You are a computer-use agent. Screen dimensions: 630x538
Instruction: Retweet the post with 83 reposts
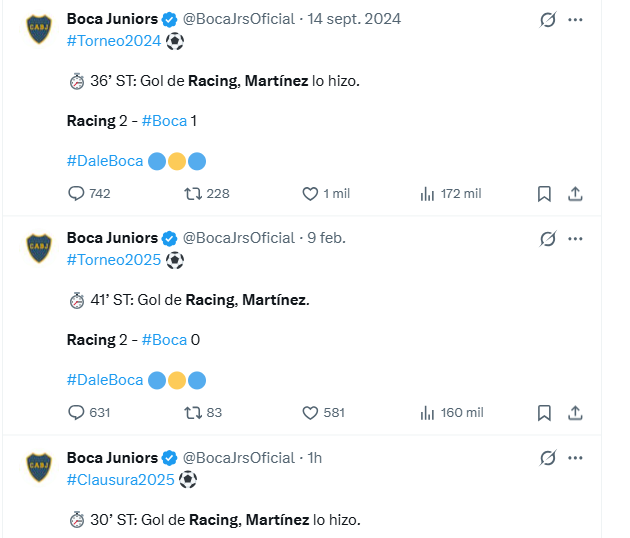pos(195,412)
